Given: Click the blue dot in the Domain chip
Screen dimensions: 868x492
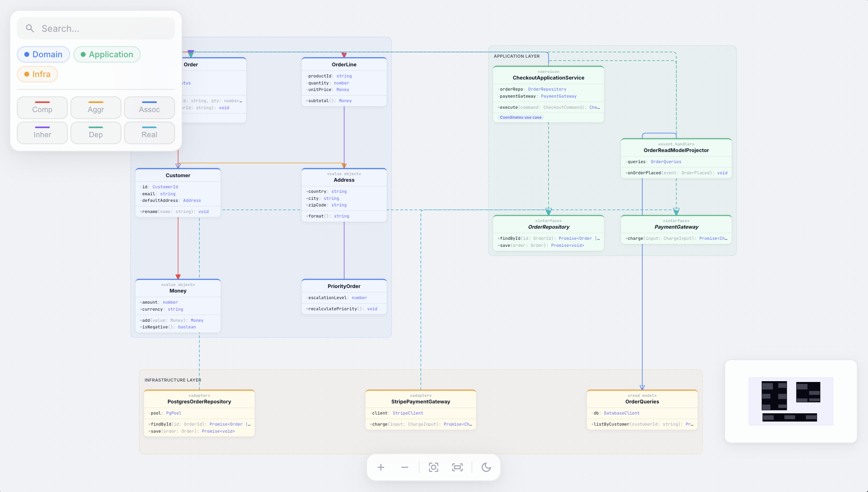Looking at the screenshot, I should pos(27,54).
